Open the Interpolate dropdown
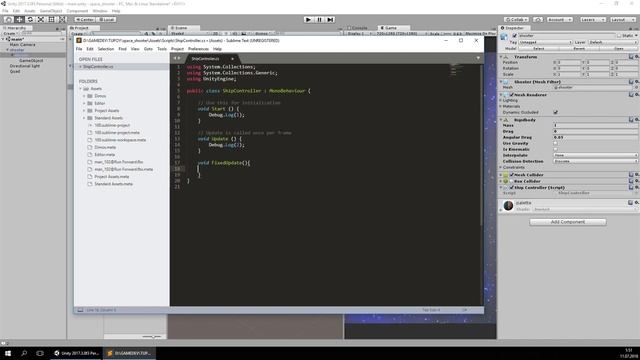 (596, 155)
